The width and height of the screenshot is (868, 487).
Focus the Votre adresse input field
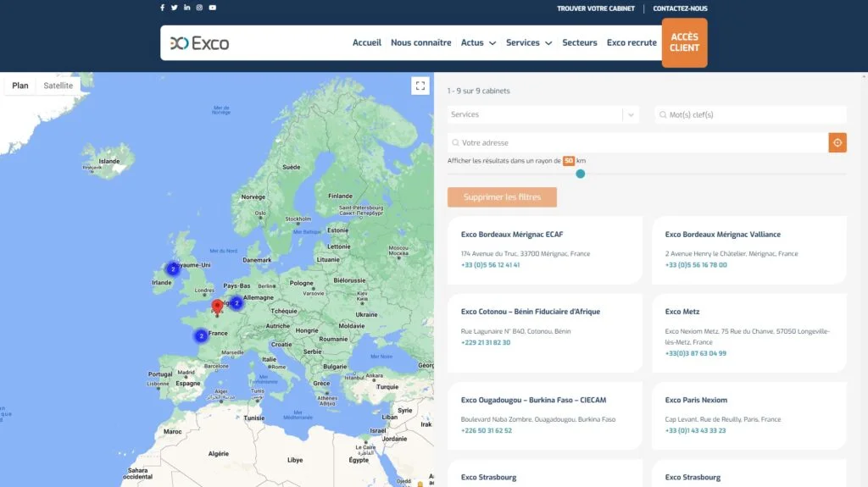[x=637, y=143]
